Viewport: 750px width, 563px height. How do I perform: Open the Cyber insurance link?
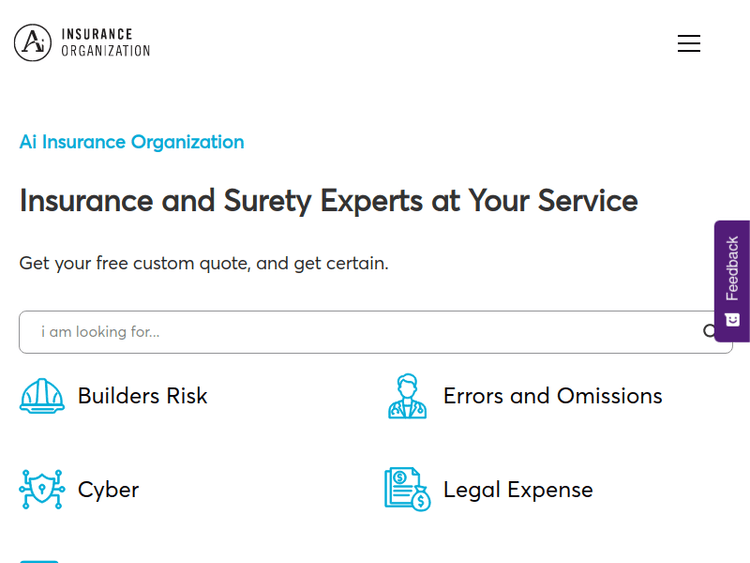pyautogui.click(x=108, y=490)
